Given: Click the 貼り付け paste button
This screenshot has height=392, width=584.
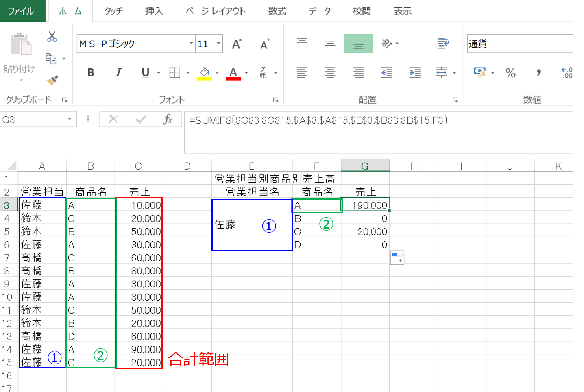Looking at the screenshot, I should pyautogui.click(x=20, y=53).
